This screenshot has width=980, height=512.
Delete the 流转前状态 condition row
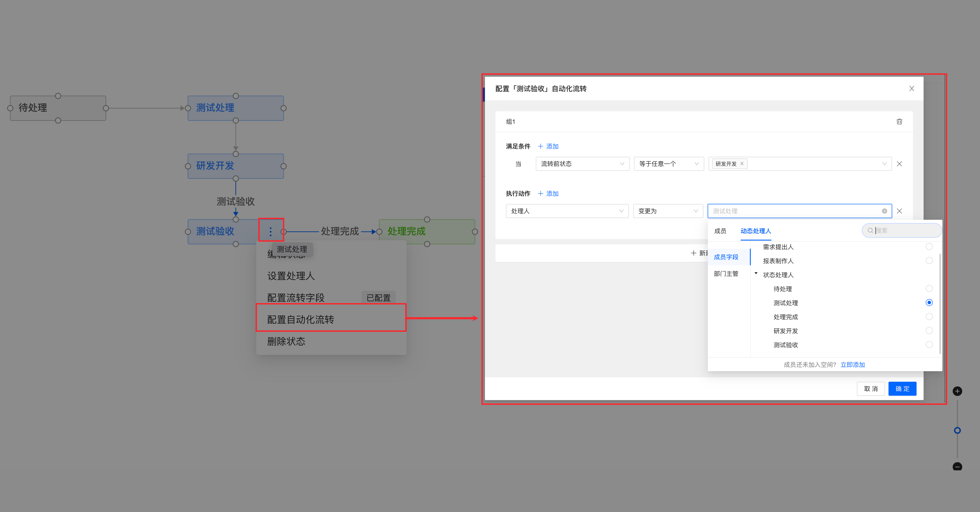[x=899, y=164]
